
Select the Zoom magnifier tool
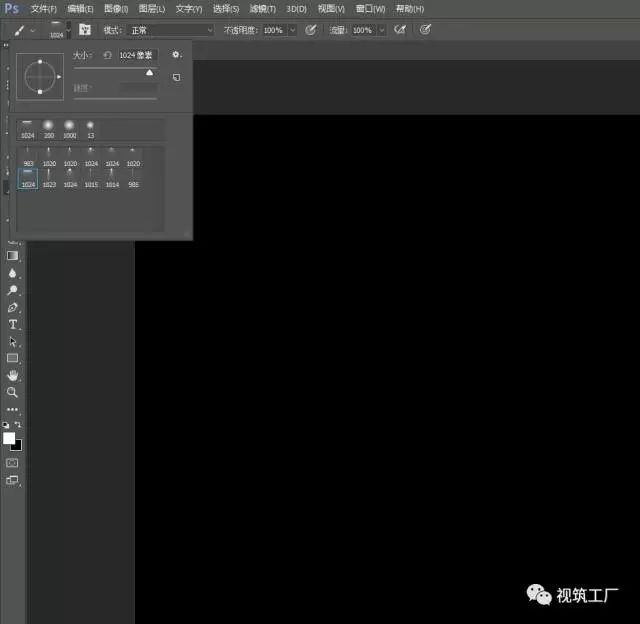point(12,392)
